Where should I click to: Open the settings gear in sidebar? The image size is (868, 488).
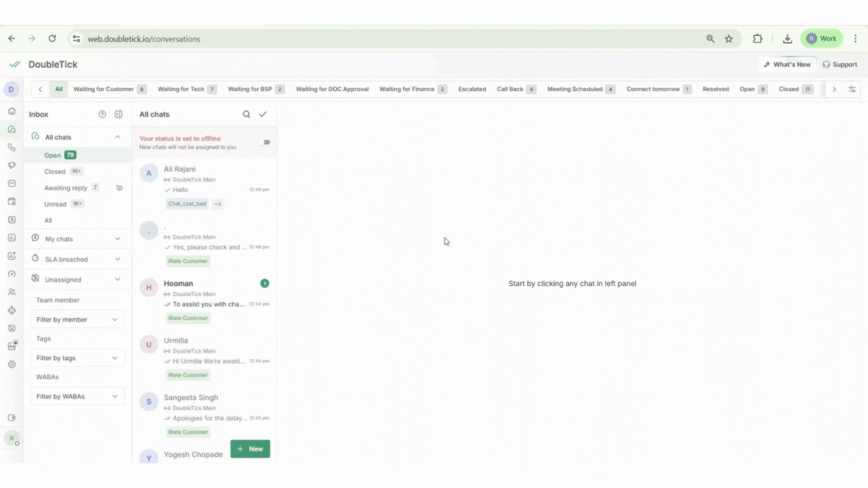click(11, 364)
